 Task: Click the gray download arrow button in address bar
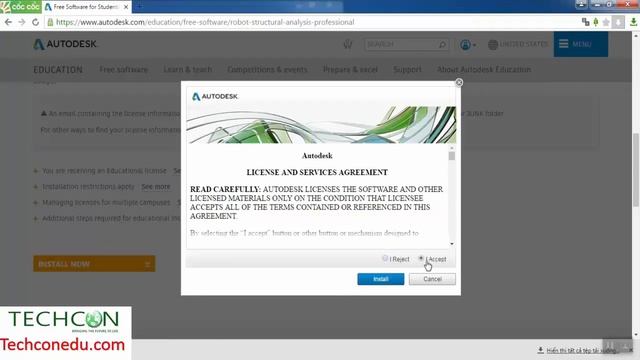point(618,22)
